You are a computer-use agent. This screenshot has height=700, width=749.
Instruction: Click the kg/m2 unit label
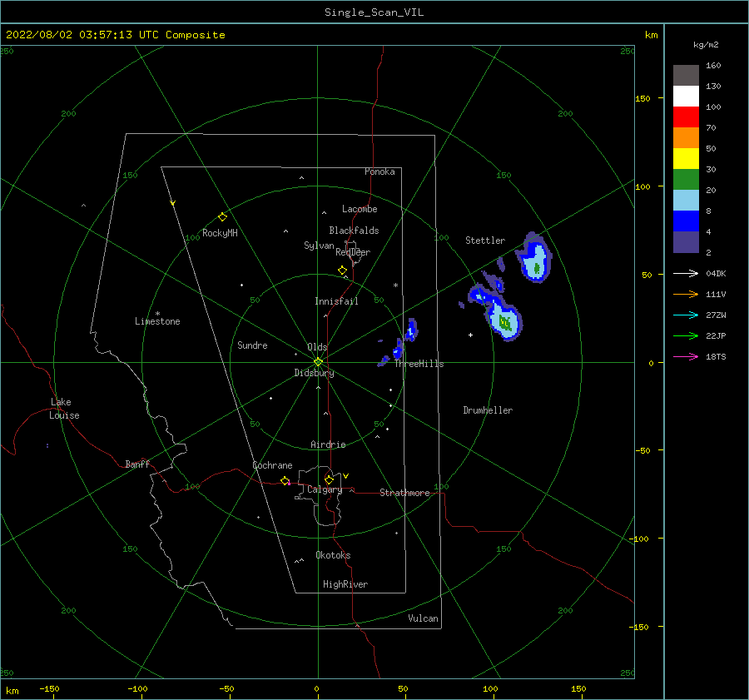pyautogui.click(x=706, y=45)
